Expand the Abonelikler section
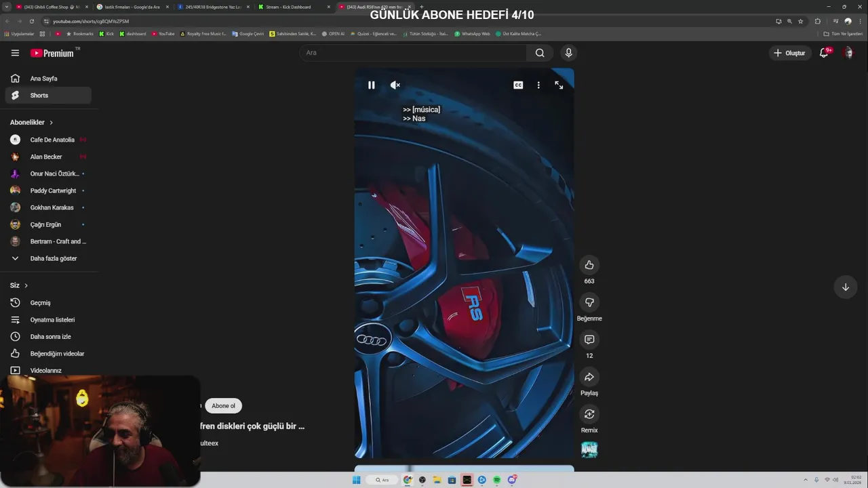 click(x=32, y=123)
